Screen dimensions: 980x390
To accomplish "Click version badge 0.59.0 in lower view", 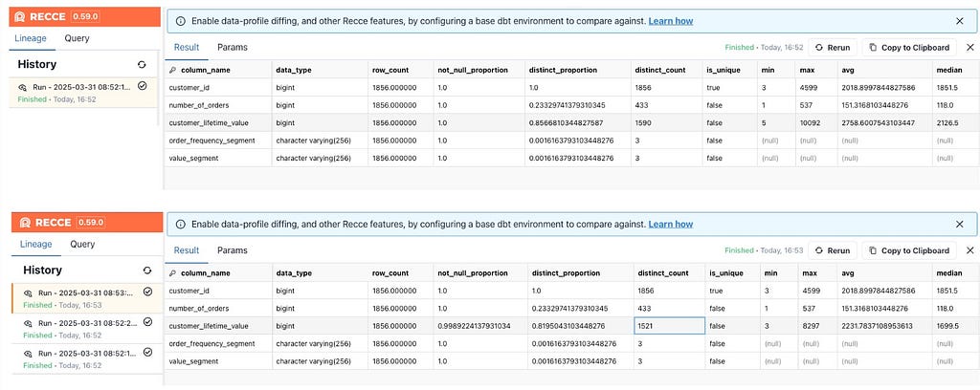I will 90,222.
